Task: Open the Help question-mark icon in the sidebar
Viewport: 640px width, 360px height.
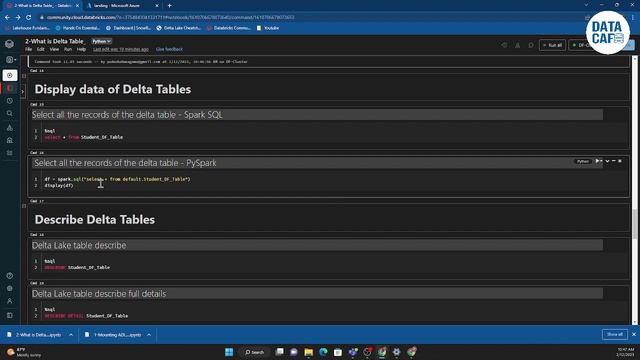Action: tap(10, 276)
